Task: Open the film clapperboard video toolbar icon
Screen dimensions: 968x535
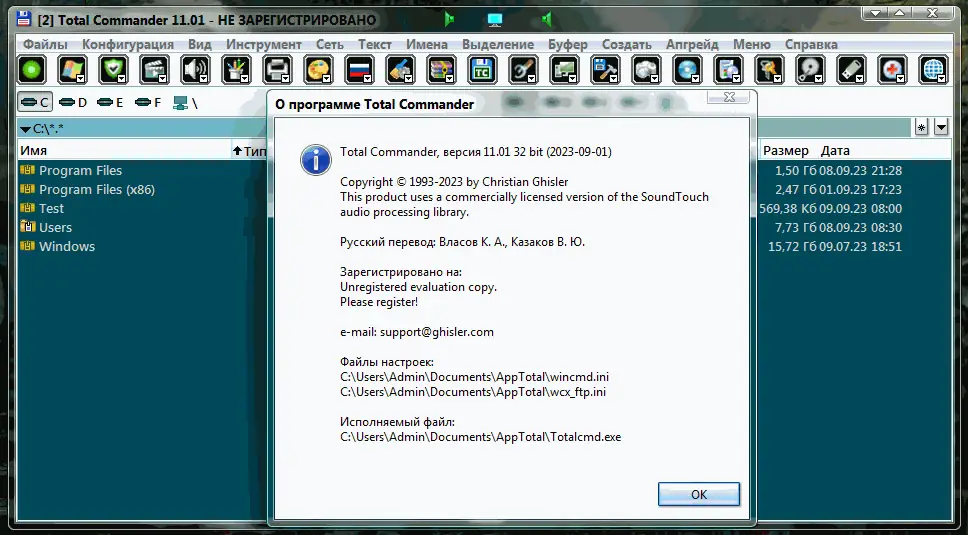Action: (x=154, y=70)
